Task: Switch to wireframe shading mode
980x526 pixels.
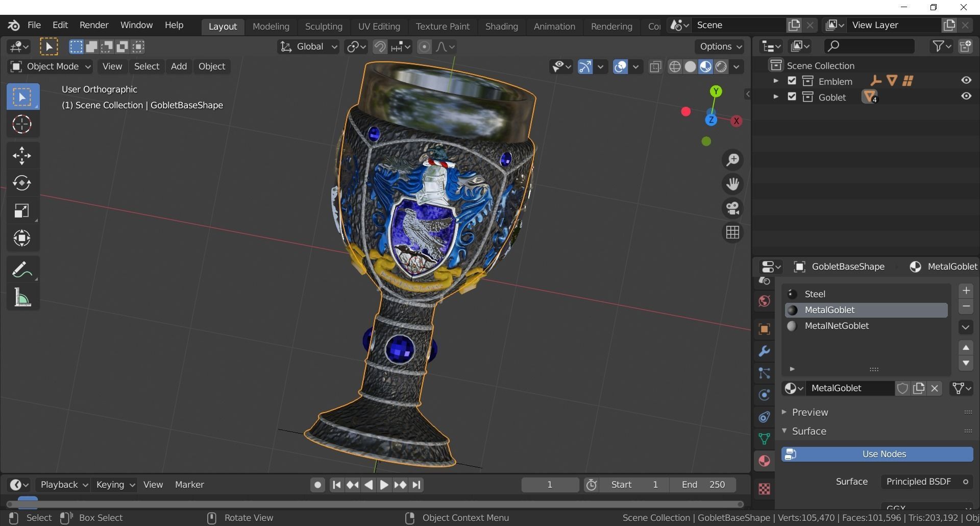Action: coord(675,66)
